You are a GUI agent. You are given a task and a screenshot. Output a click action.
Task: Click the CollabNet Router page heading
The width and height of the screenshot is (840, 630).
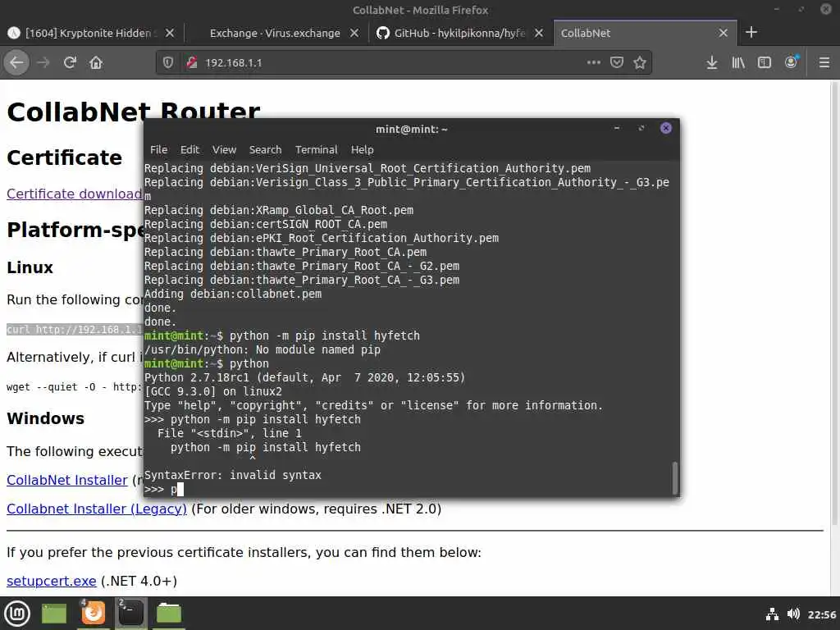(x=134, y=112)
